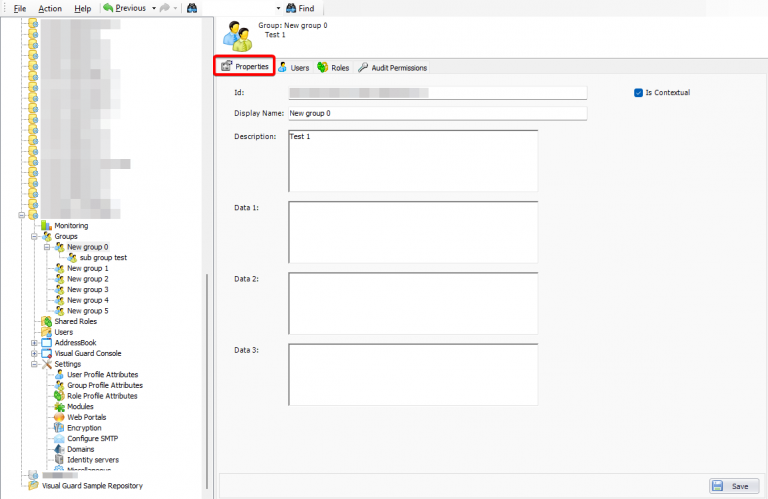
Task: Expand the AddressBook node
Action: click(34, 343)
